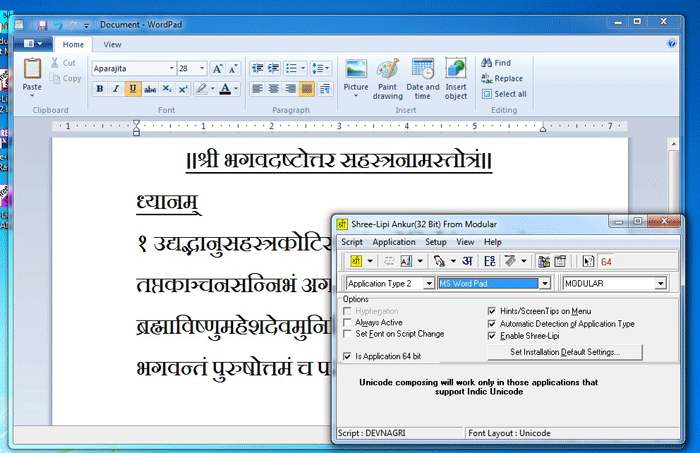Increase paragraph indent in WordPad
Image resolution: width=700 pixels, height=453 pixels.
[x=273, y=68]
